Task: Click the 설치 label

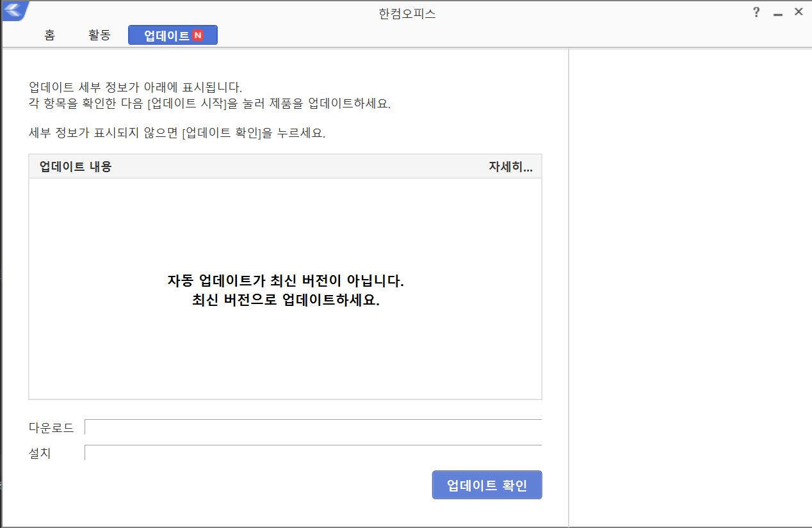Action: coord(40,453)
